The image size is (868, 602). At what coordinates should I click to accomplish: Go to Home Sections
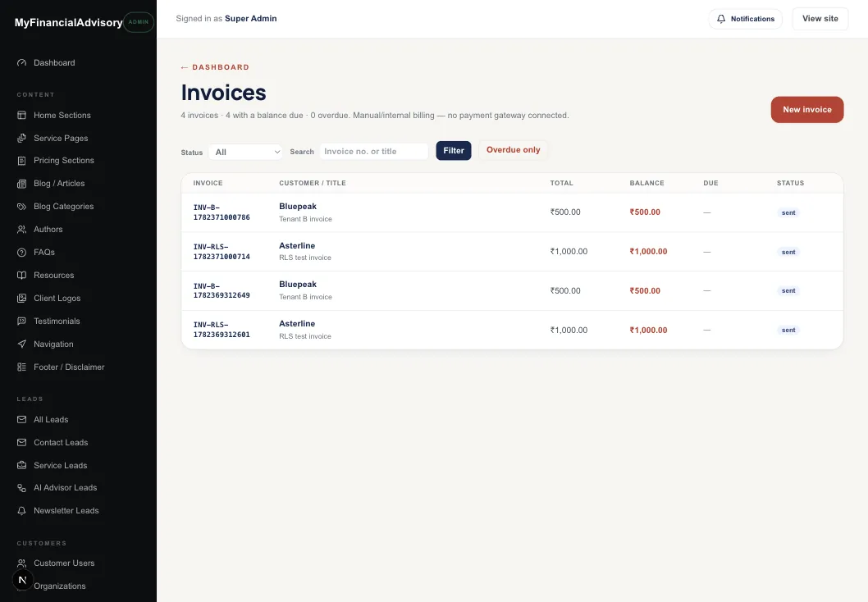click(x=62, y=115)
